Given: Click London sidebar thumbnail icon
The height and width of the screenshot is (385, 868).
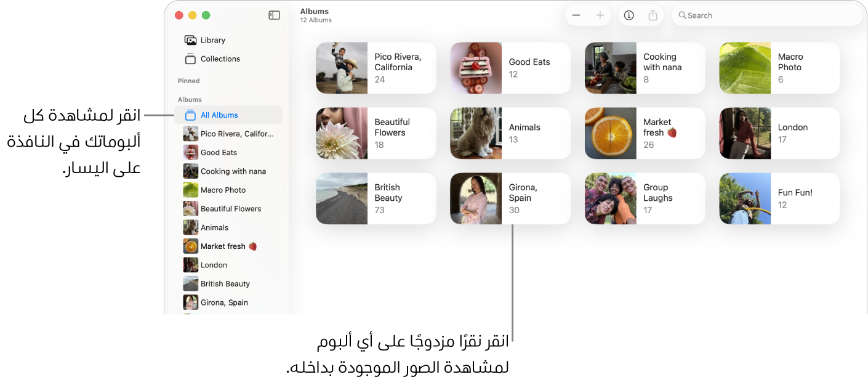Looking at the screenshot, I should pos(190,265).
